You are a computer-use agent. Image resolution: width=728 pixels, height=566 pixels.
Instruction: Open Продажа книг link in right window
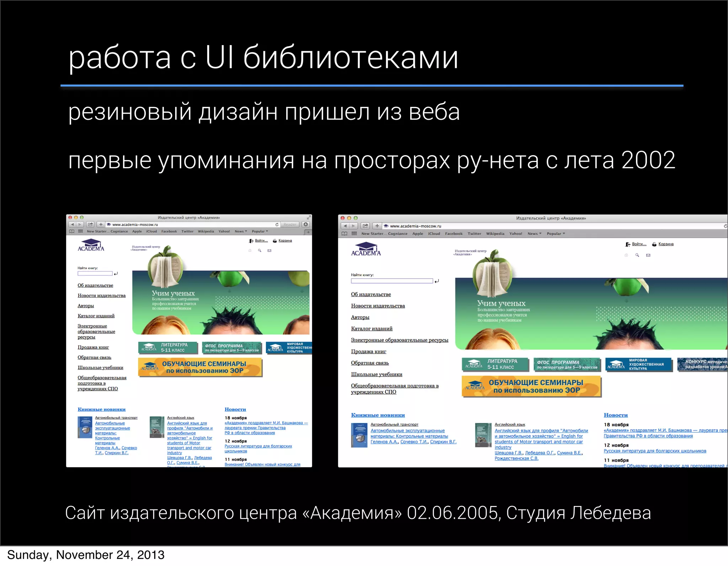click(x=369, y=352)
